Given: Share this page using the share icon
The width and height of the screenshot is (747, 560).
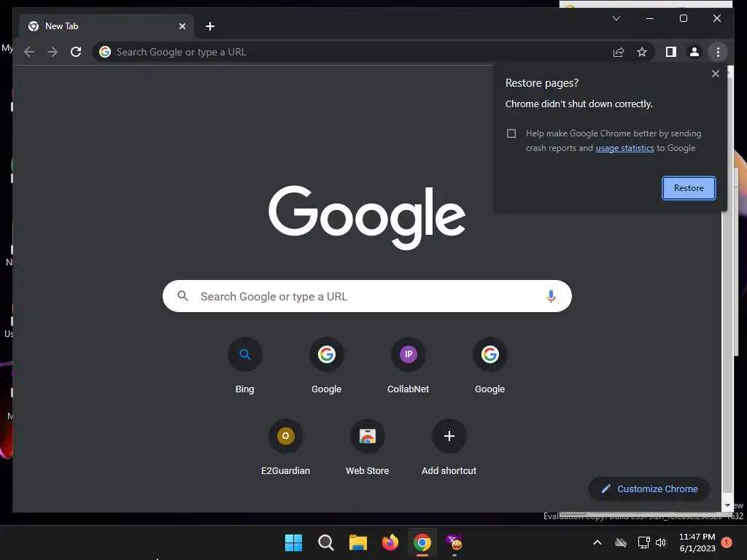Looking at the screenshot, I should (619, 52).
